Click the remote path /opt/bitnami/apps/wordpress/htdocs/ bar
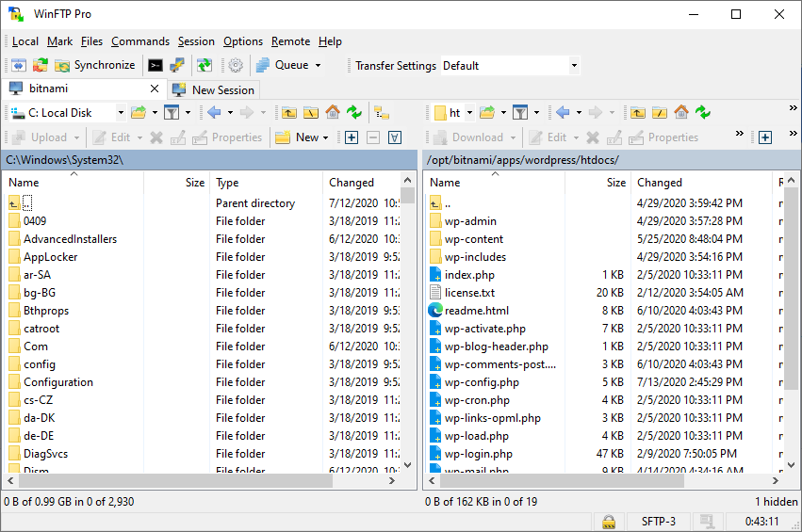The width and height of the screenshot is (802, 532). (613, 160)
